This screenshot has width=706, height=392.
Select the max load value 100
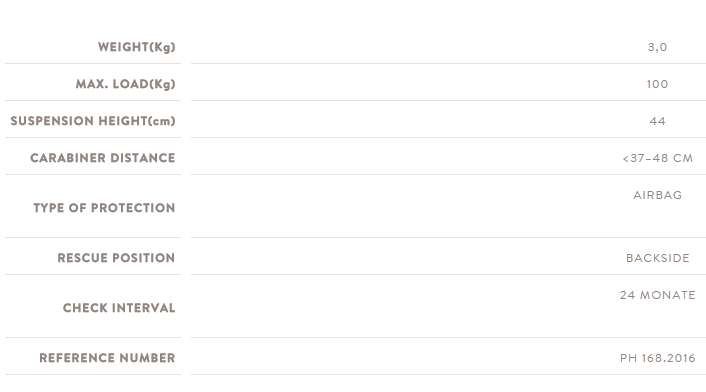pos(657,84)
